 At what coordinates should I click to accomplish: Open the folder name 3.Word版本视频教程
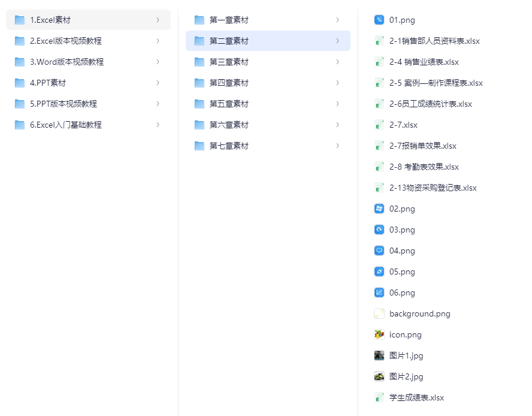(x=67, y=62)
